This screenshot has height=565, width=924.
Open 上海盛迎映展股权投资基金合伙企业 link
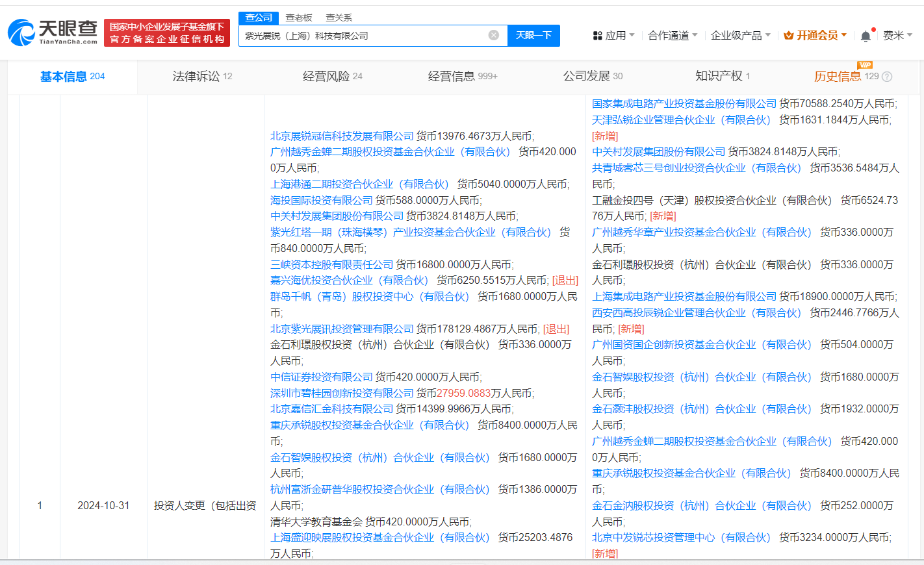click(380, 538)
